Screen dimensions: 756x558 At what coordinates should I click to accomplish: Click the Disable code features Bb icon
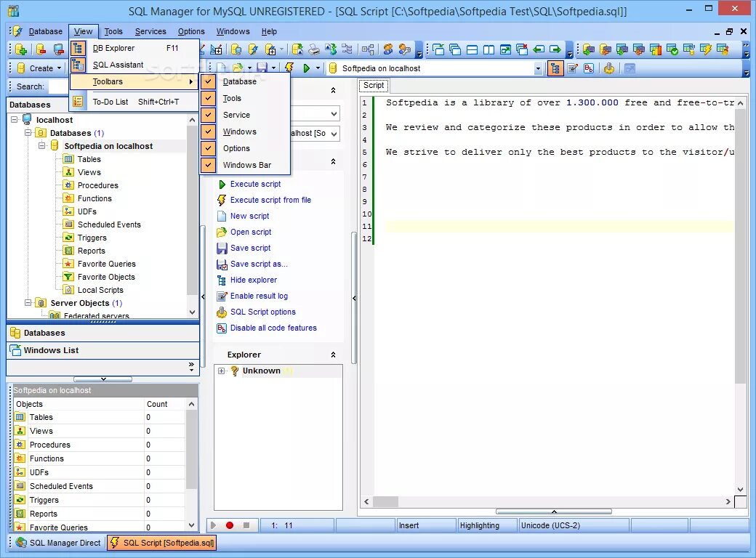pos(589,68)
